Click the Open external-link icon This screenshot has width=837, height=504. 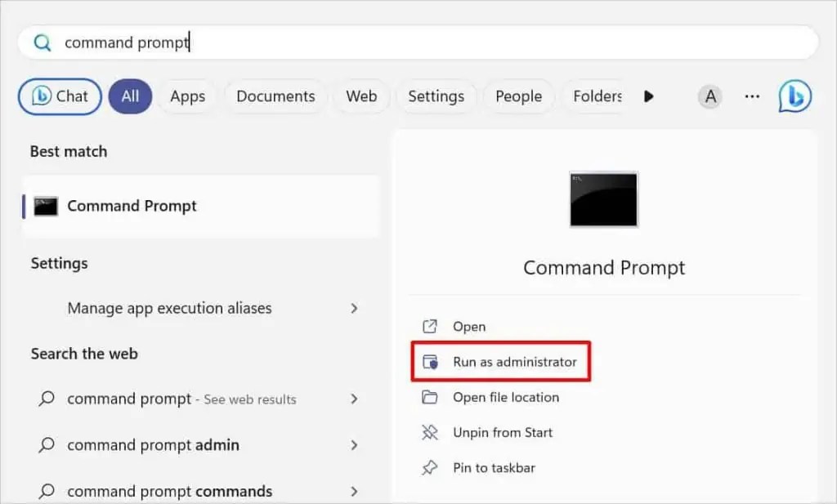pyautogui.click(x=431, y=326)
